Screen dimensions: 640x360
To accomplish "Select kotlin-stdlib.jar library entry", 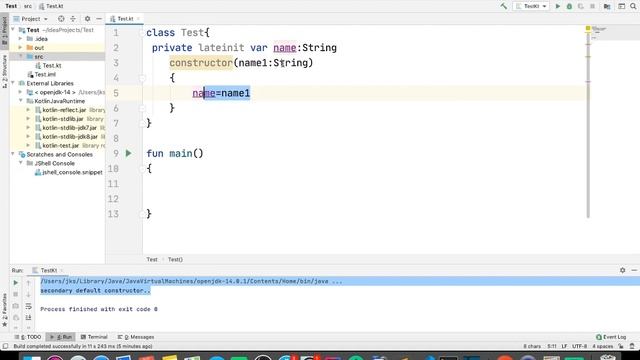I will (62, 119).
